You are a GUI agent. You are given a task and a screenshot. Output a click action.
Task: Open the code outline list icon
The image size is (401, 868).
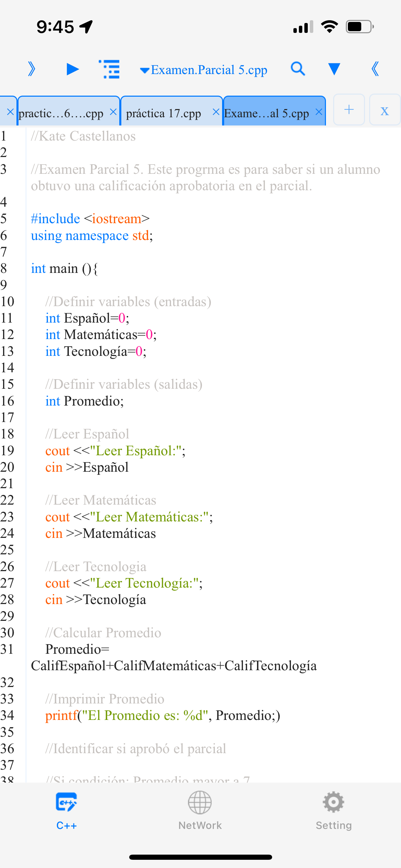point(110,69)
